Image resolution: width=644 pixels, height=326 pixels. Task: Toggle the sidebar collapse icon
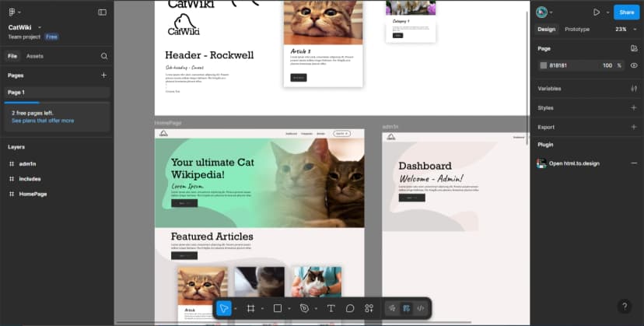(x=102, y=12)
